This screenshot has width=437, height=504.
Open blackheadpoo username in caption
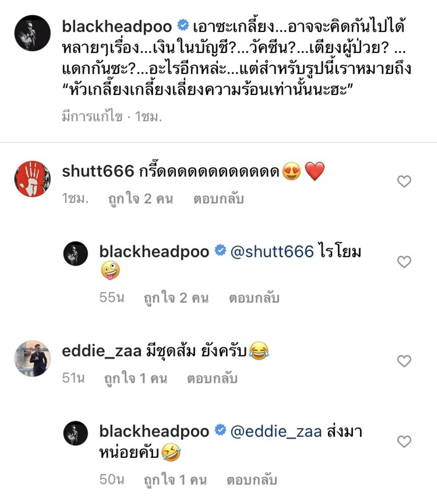(117, 26)
